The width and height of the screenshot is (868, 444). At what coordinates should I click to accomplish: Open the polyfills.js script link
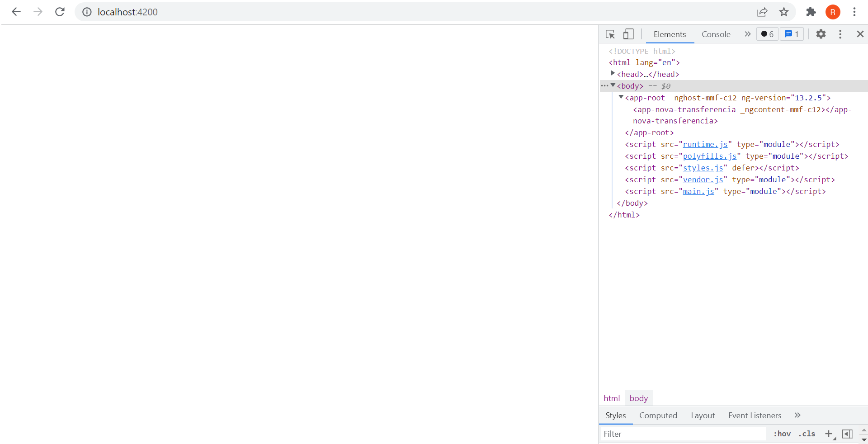[710, 156]
